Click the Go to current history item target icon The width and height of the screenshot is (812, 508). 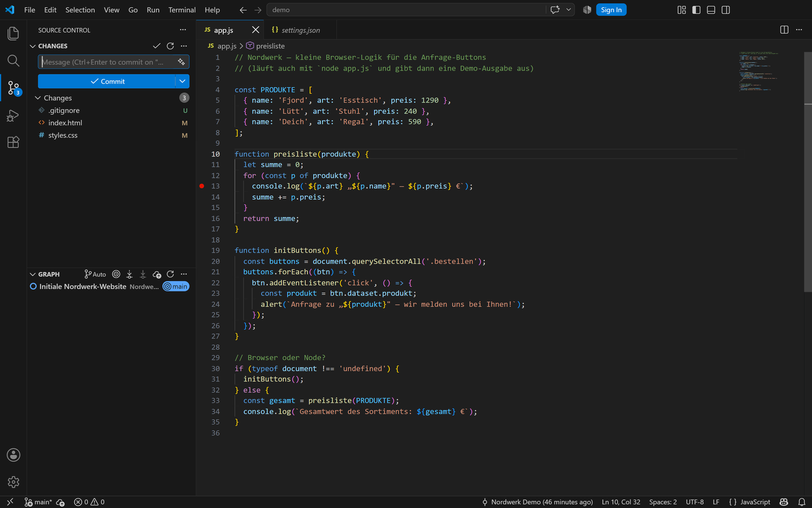click(x=116, y=274)
